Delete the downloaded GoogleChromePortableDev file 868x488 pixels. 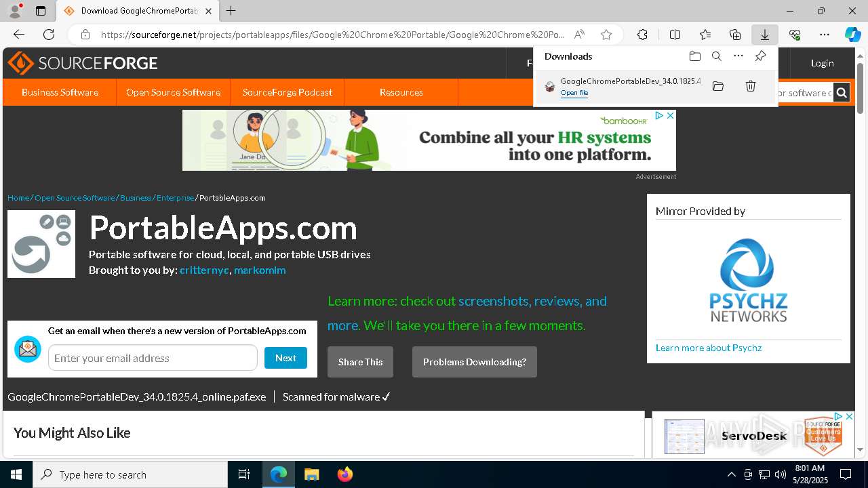click(751, 86)
